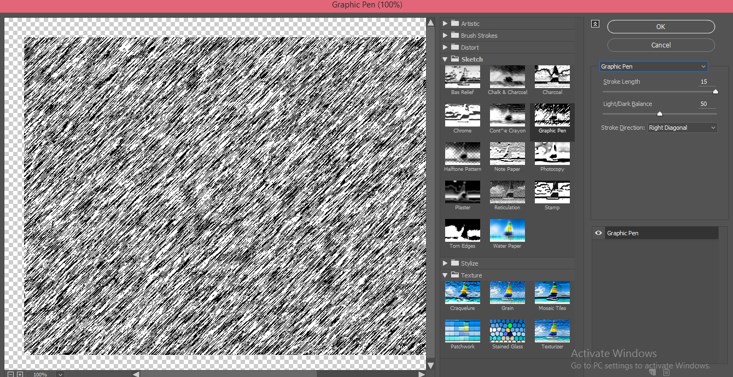Click the new effect layer icon
733x377 pixels.
(x=653, y=372)
